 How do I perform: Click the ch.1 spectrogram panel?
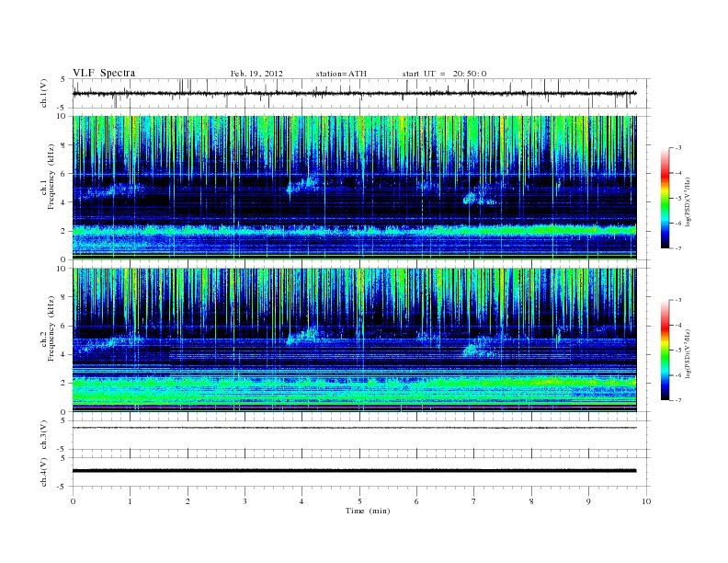355,188
